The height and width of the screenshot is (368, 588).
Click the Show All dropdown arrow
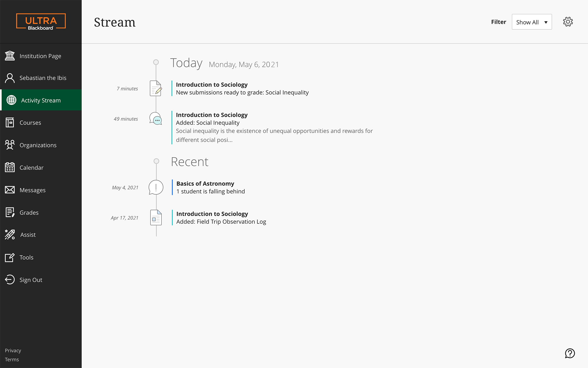546,22
